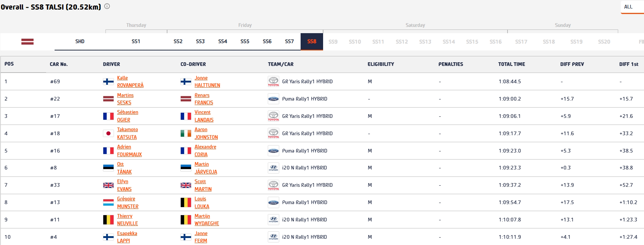This screenshot has height=245, width=644.
Task: Click the UK flag beside Elfyn Evans
Action: pyautogui.click(x=108, y=185)
